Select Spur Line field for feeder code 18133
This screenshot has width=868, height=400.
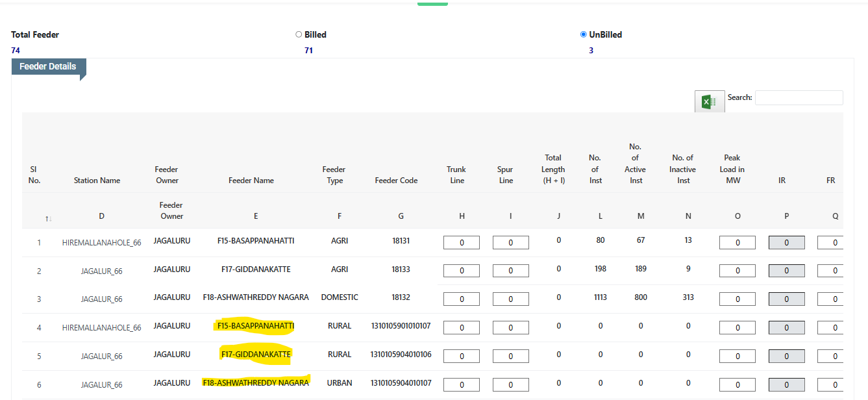511,271
